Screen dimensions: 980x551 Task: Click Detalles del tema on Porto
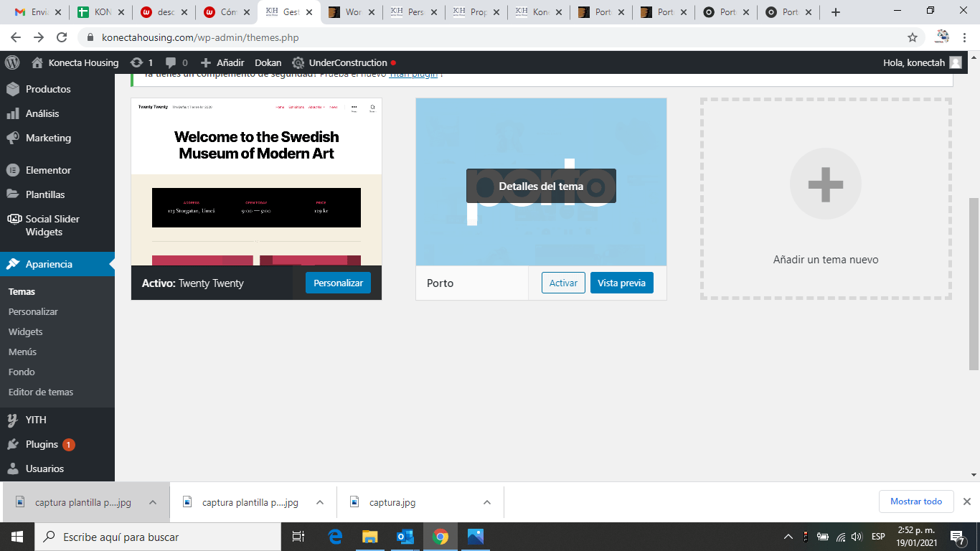541,186
